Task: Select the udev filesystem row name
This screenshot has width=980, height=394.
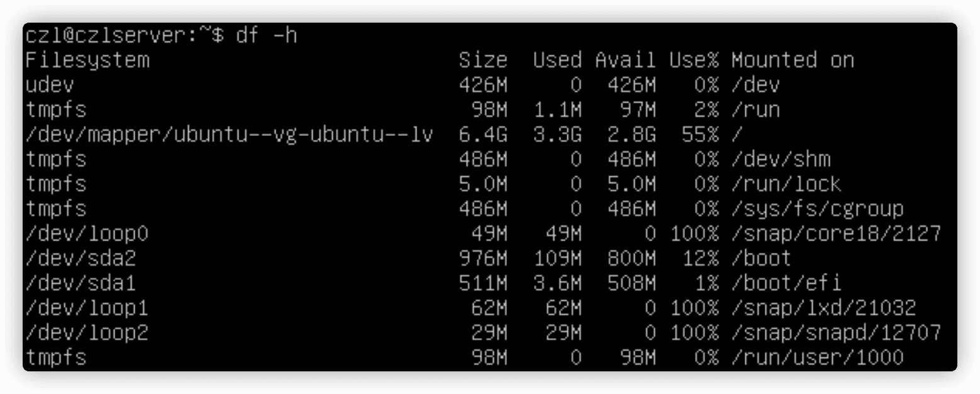Action: [50, 85]
